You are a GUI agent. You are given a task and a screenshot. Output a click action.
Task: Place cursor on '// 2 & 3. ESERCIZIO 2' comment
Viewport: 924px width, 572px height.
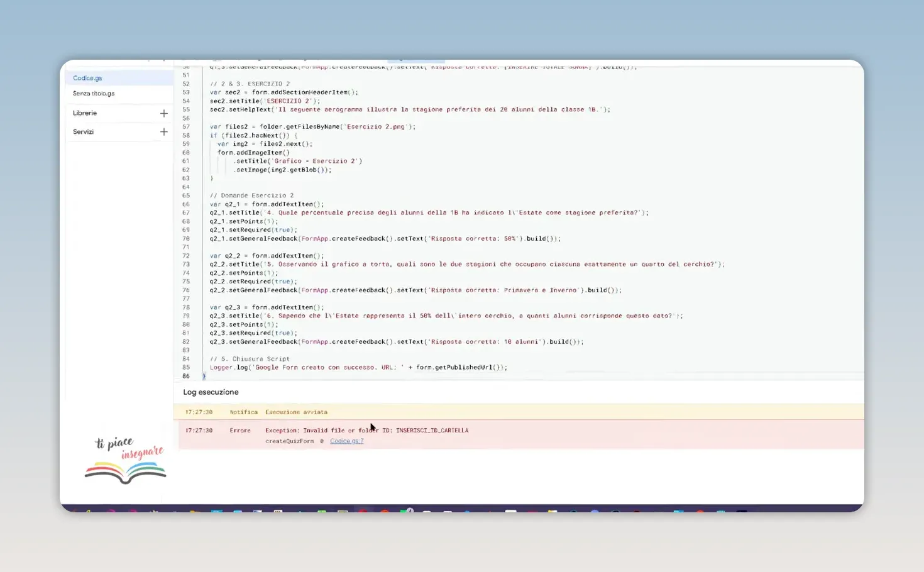pos(250,84)
